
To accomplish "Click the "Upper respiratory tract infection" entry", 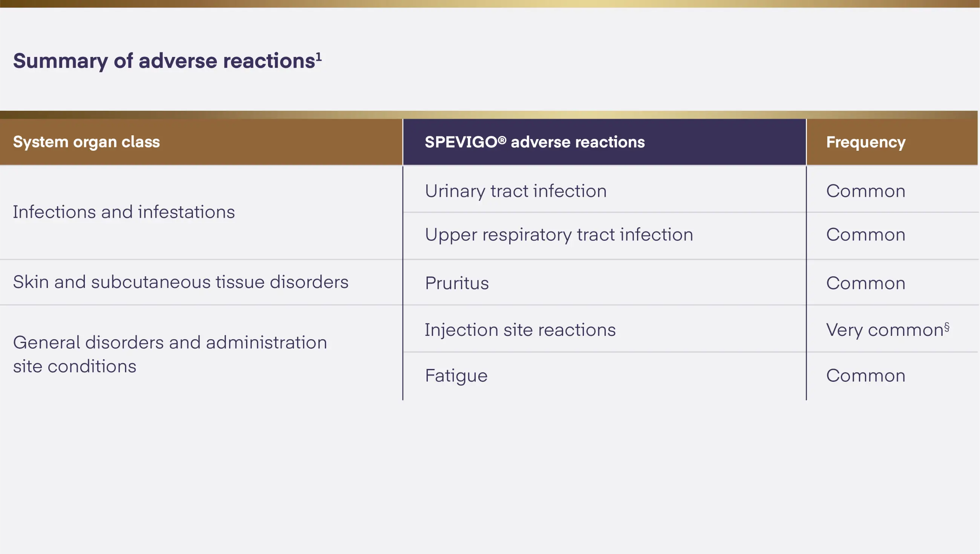I will tap(559, 234).
